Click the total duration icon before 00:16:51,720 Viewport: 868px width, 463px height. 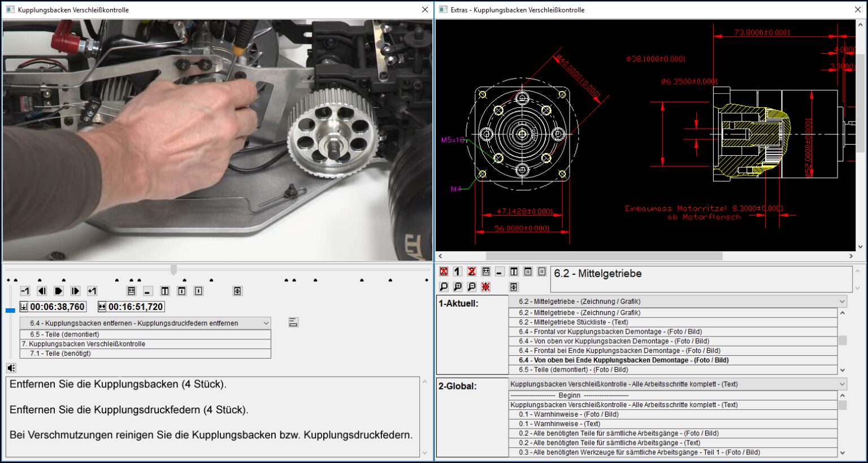(x=102, y=307)
